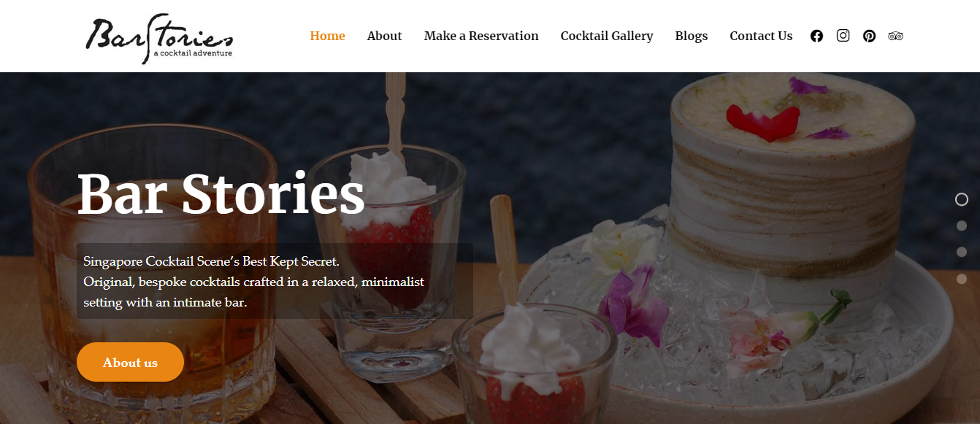Viewport: 980px width, 424px height.
Task: Open the Instagram social icon
Action: click(843, 35)
